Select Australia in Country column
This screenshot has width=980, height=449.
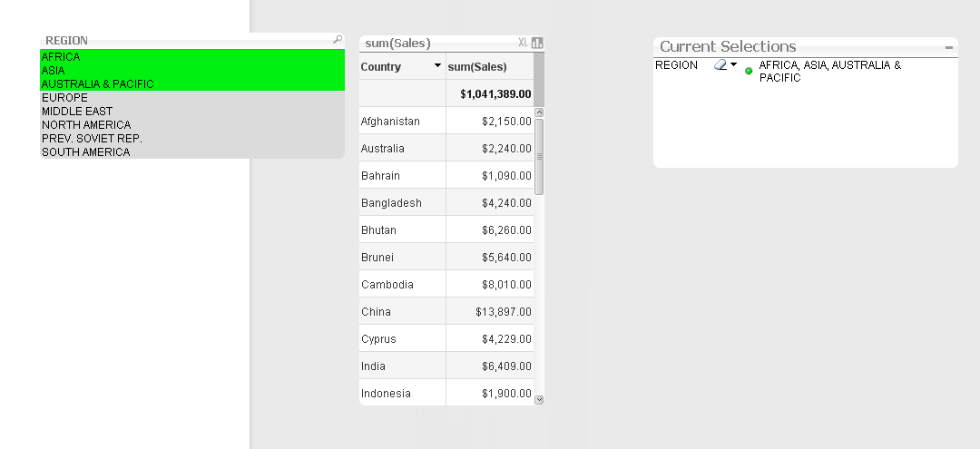pyautogui.click(x=403, y=148)
